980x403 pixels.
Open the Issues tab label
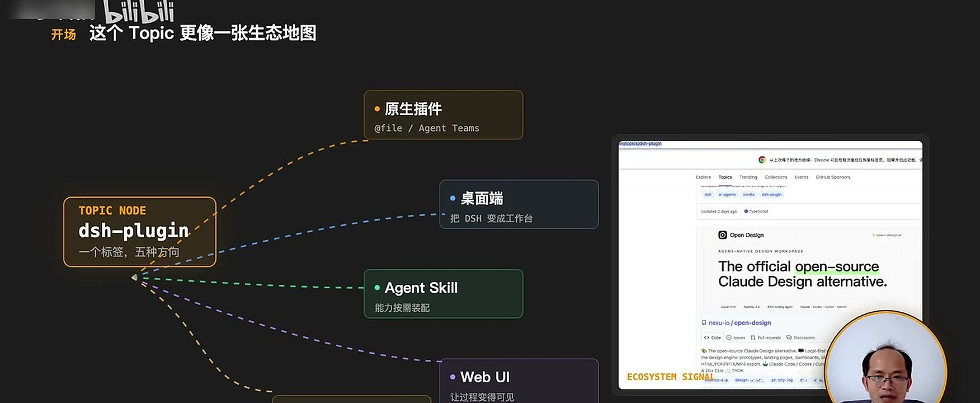[739, 338]
